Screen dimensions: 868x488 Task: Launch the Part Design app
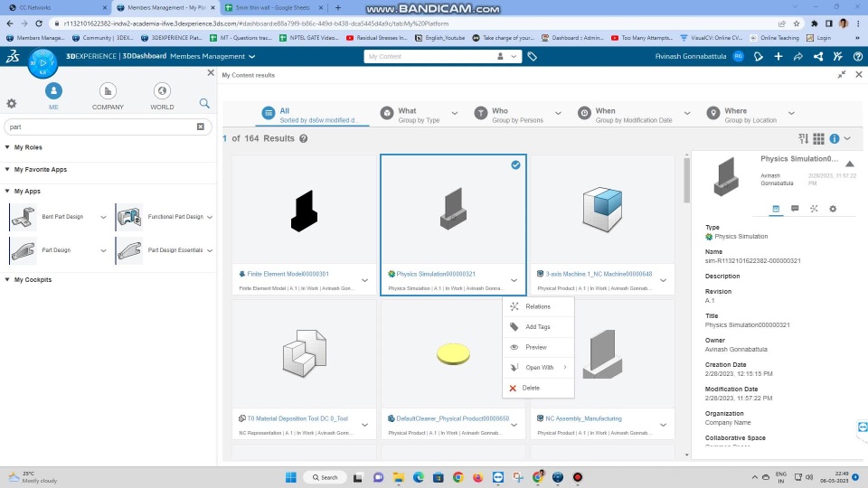[24, 250]
